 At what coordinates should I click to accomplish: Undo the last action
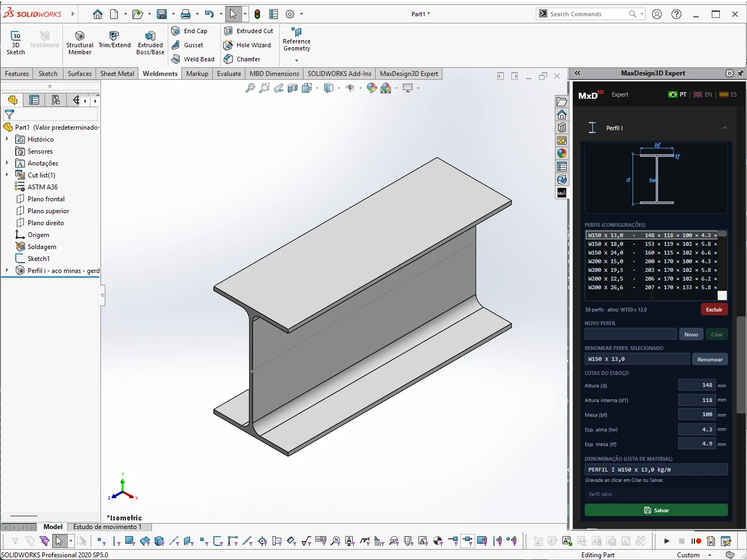click(210, 14)
